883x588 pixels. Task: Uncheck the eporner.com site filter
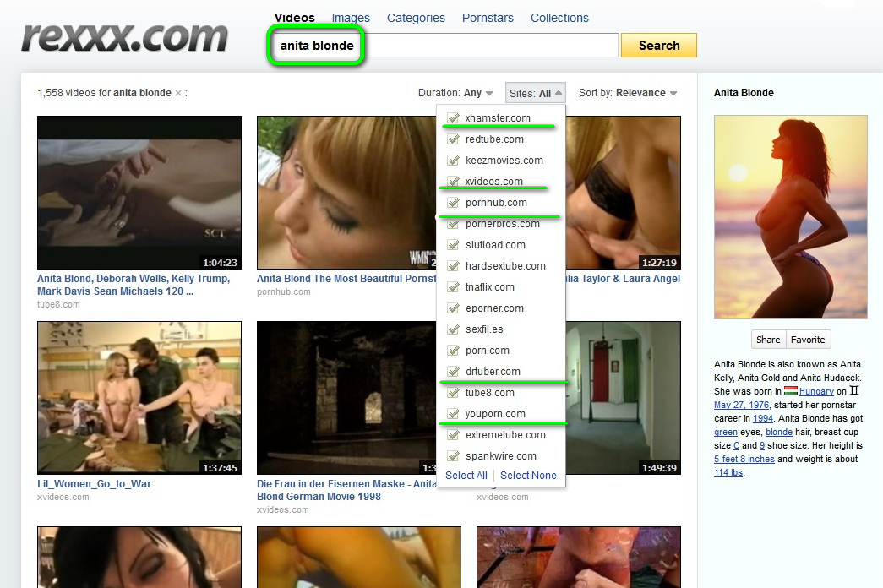[x=453, y=308]
